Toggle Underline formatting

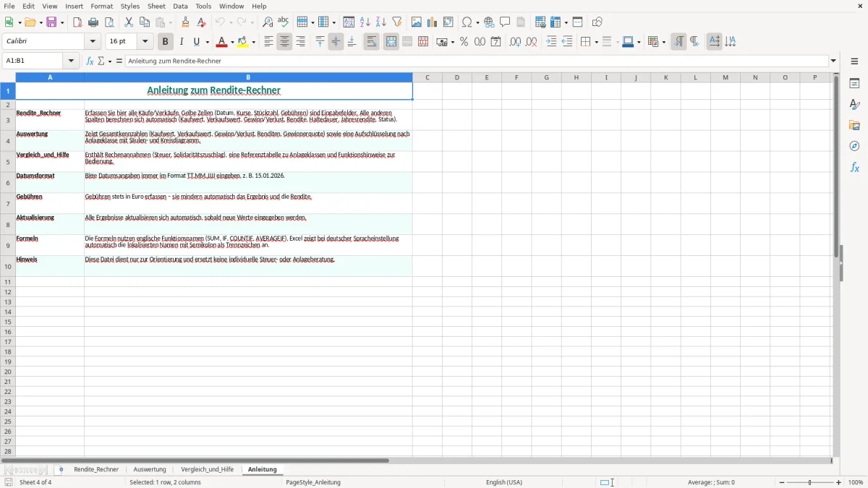pos(196,42)
